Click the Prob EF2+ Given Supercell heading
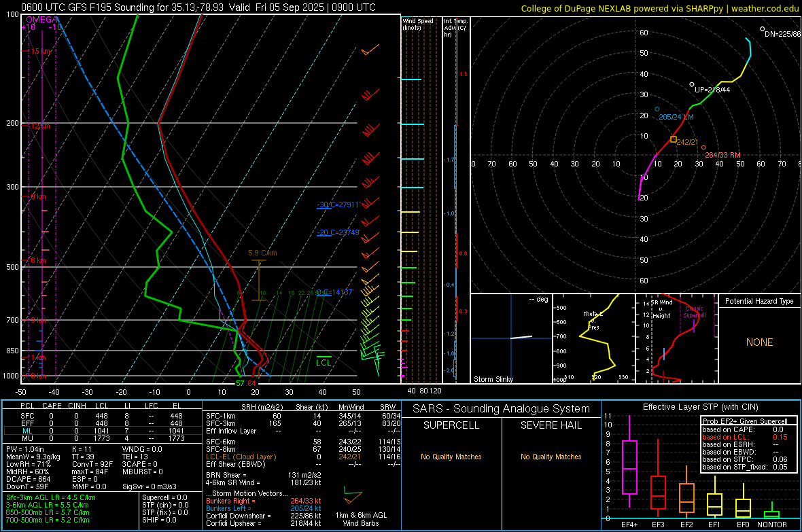802x532 pixels. 745,421
